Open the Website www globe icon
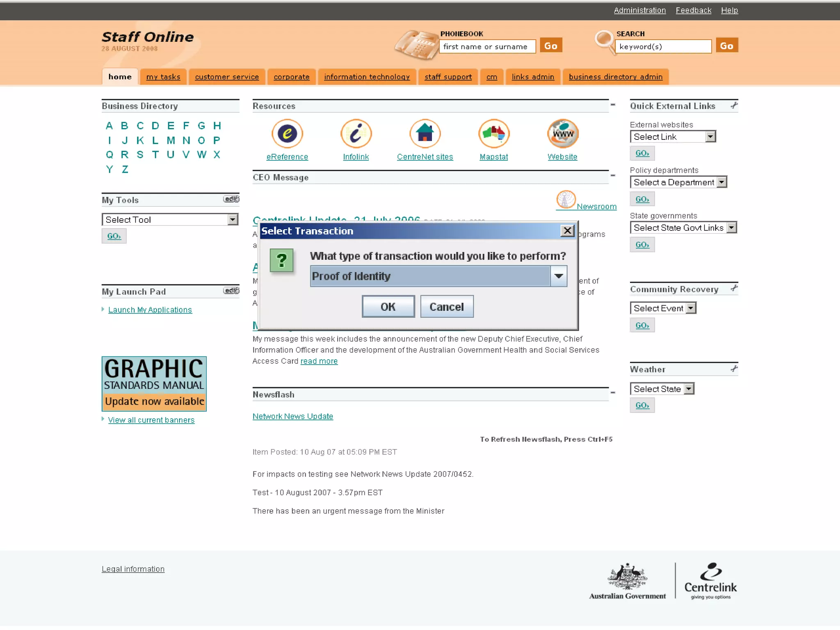Viewport: 840px width, 630px height. click(x=563, y=134)
